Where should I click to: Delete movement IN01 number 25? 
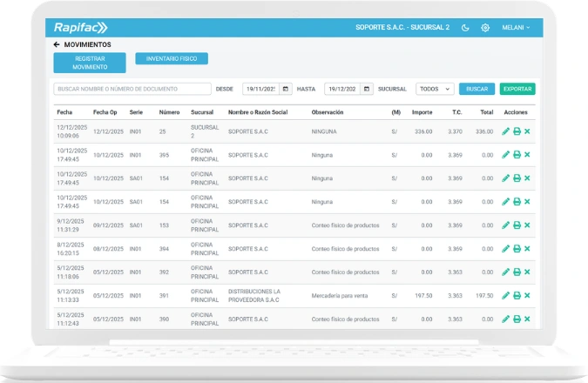tap(527, 131)
